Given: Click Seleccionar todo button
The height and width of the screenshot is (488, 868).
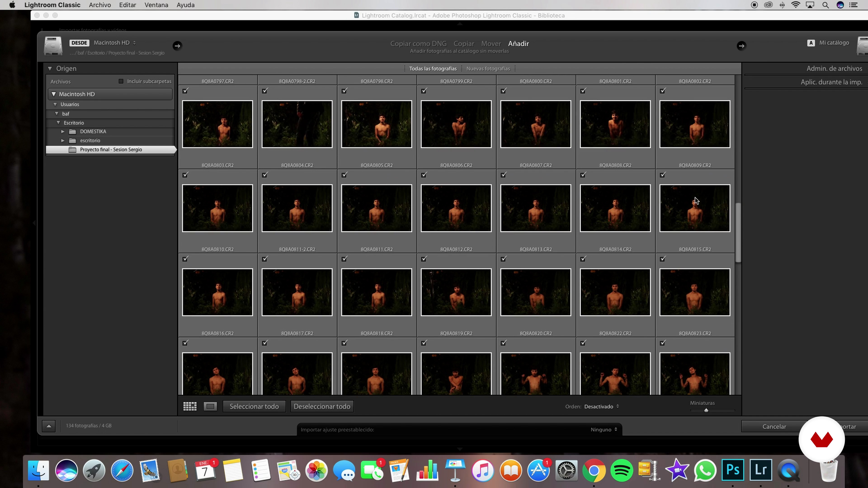Looking at the screenshot, I should pos(254,406).
